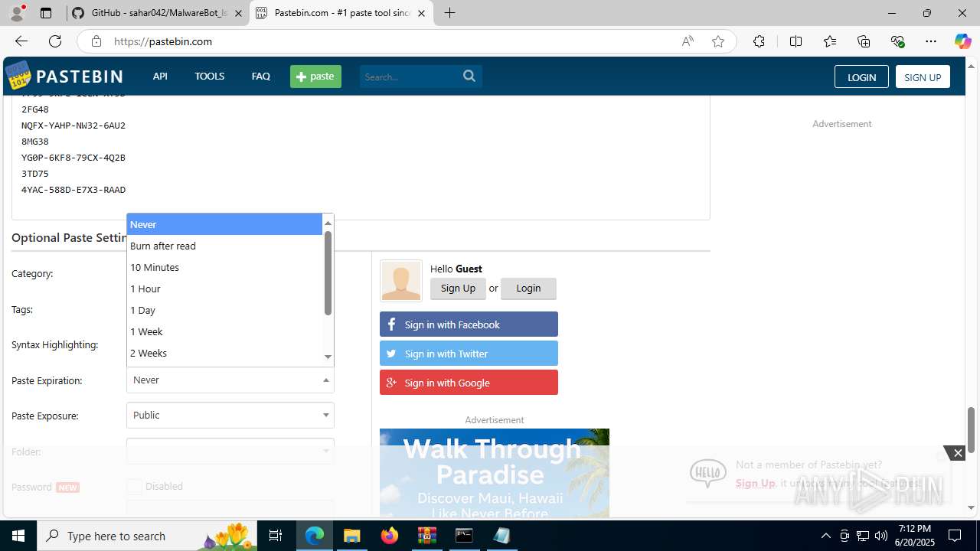The height and width of the screenshot is (551, 980).
Task: Click the Windows taskbar search box
Action: 147,536
